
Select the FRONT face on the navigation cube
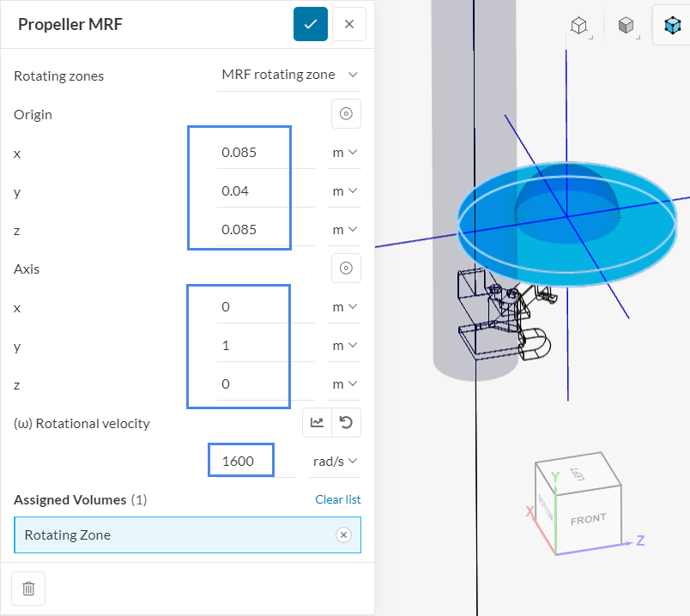pos(590,517)
